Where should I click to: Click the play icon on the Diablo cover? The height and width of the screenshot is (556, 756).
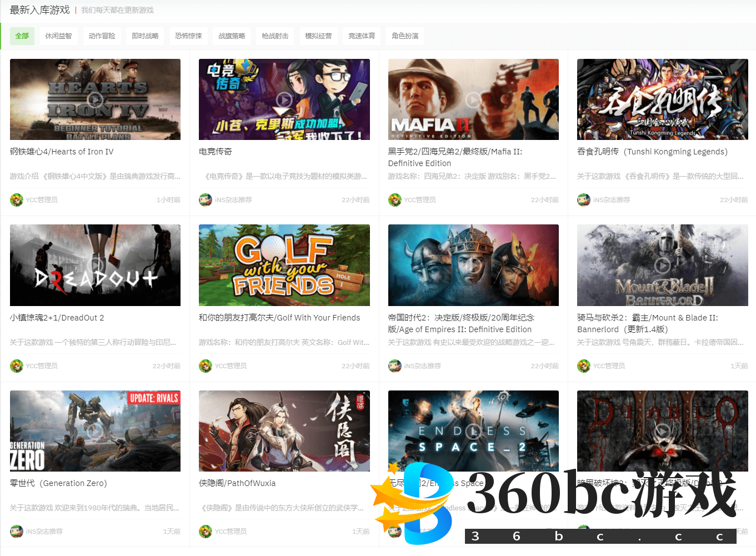click(662, 430)
